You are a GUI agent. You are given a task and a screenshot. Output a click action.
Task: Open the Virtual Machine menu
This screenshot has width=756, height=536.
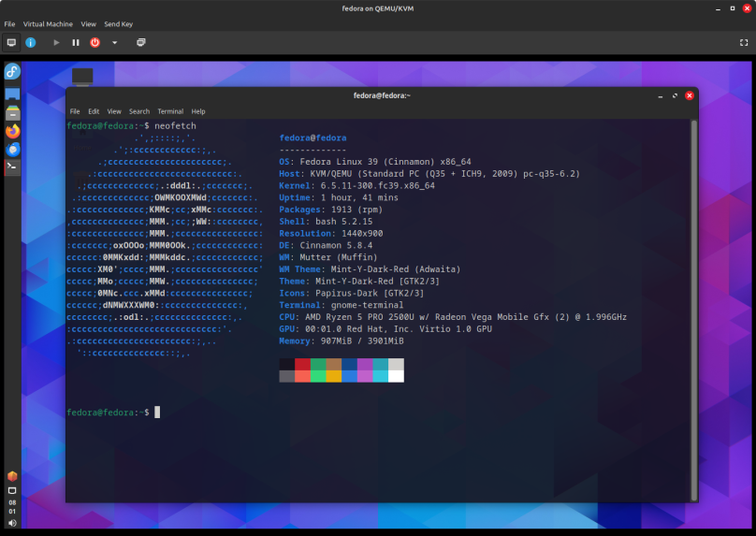click(x=48, y=24)
